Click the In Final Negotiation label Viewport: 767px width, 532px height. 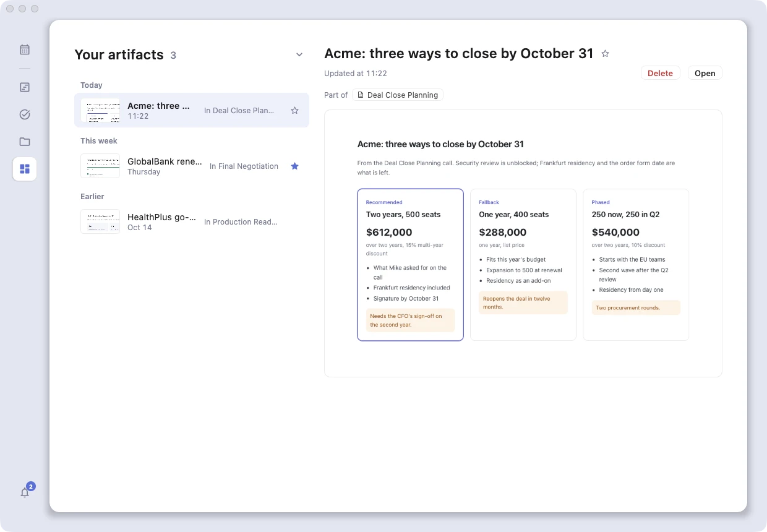coord(244,166)
